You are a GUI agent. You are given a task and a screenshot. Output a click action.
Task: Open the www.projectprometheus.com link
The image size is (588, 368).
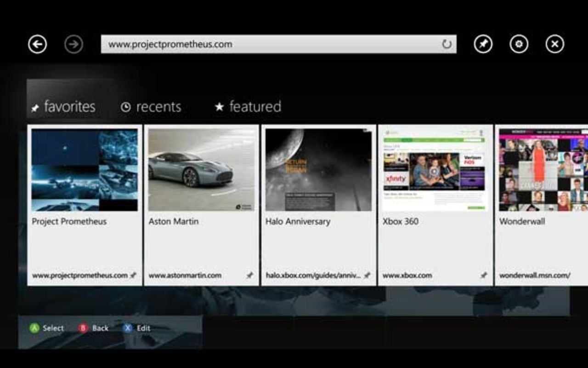click(79, 275)
